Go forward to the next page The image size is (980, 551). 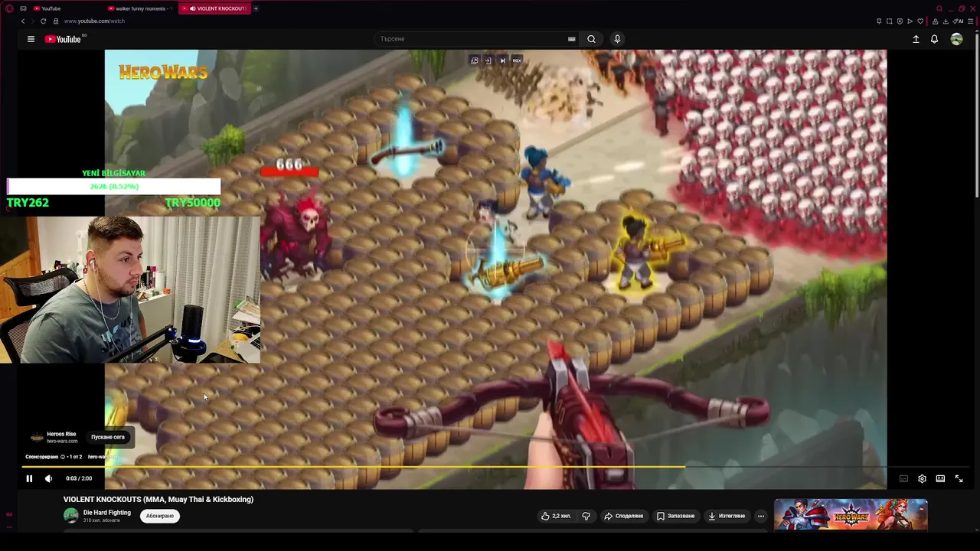coord(33,21)
